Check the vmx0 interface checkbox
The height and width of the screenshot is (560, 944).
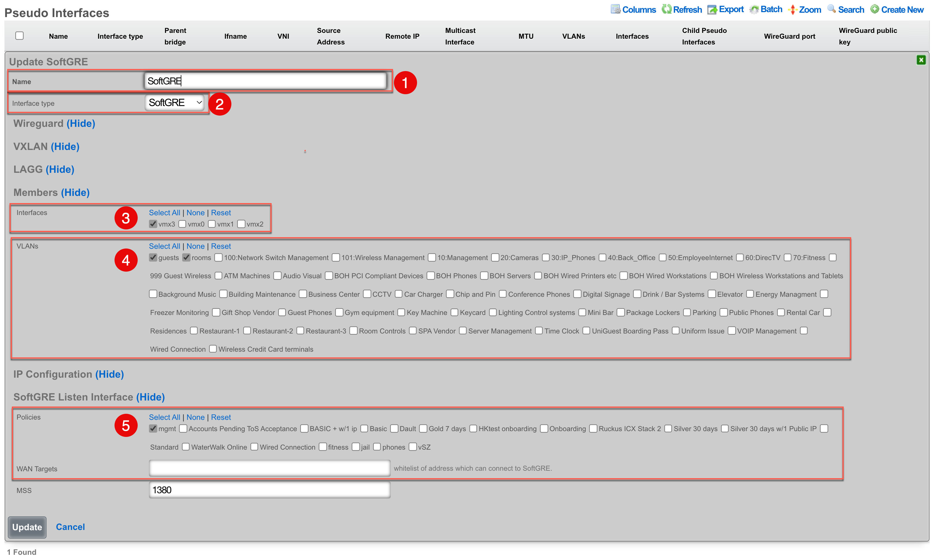click(x=182, y=224)
